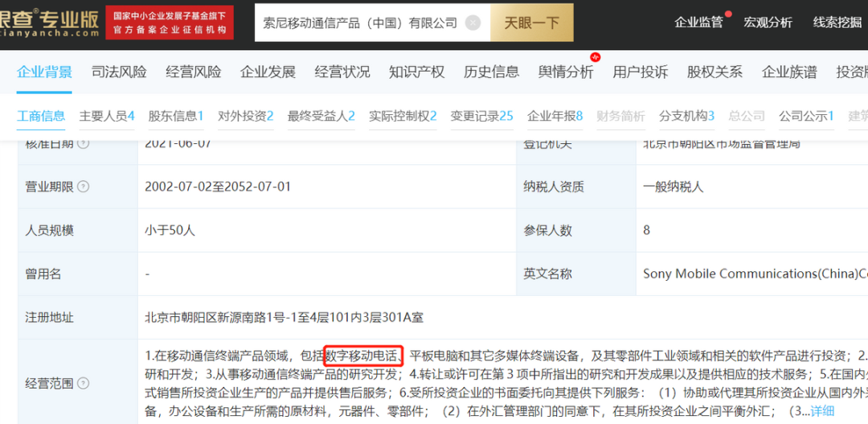Open the Tianyancha 专业版 logo
868x424 pixels.
(x=49, y=23)
